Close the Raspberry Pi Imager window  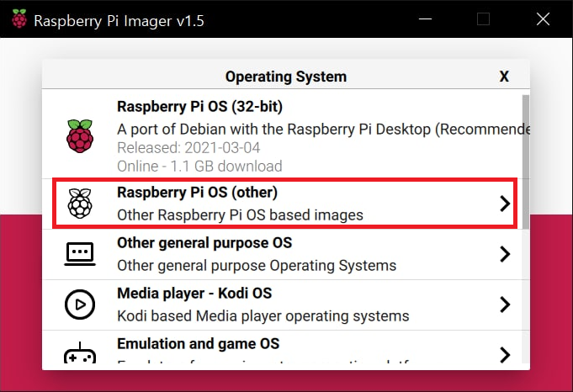click(543, 19)
